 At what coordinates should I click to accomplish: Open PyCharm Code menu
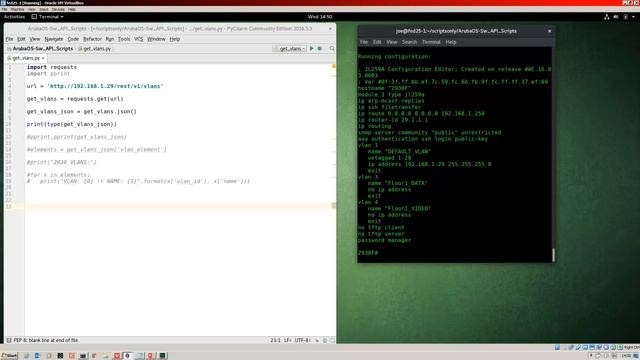coord(73,39)
